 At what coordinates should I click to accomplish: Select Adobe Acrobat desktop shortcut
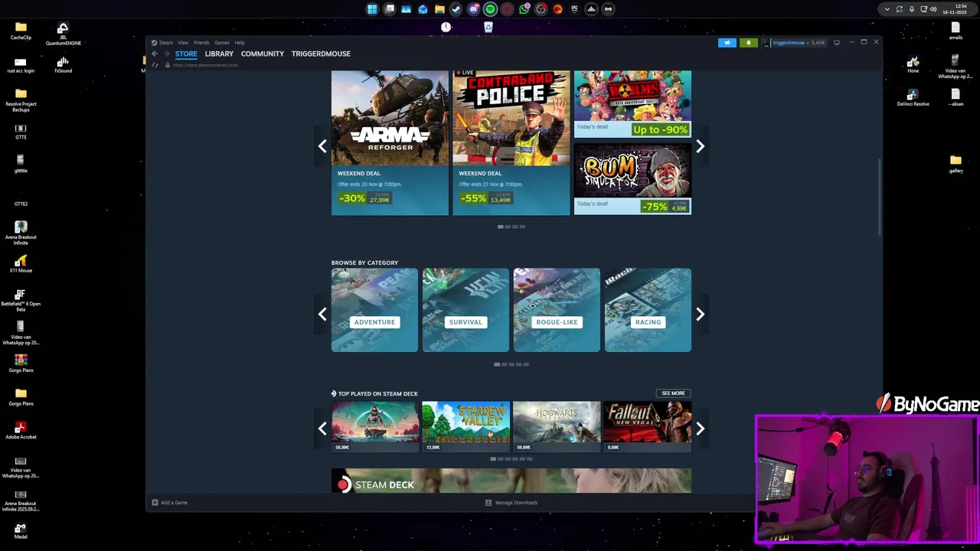(x=21, y=430)
